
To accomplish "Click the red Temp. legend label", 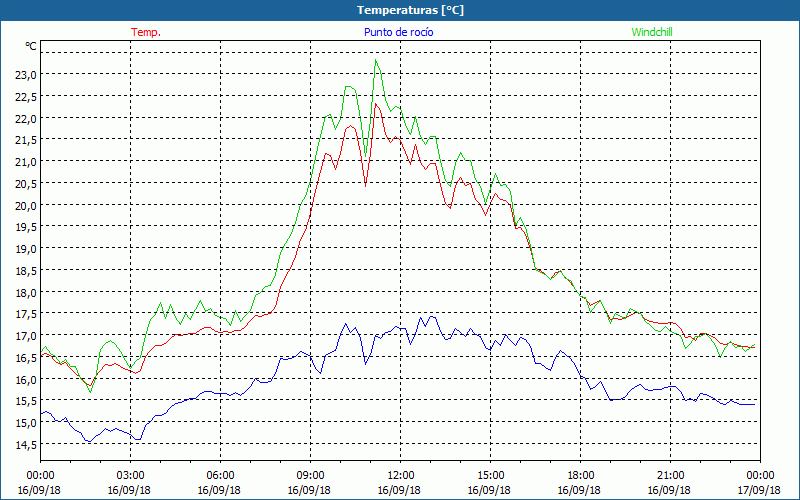I will click(x=146, y=32).
